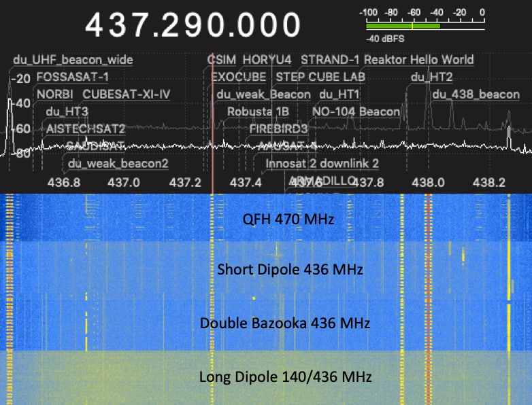The width and height of the screenshot is (532, 405).
Task: Click the red tuned-frequency marker line
Action: 213,136
